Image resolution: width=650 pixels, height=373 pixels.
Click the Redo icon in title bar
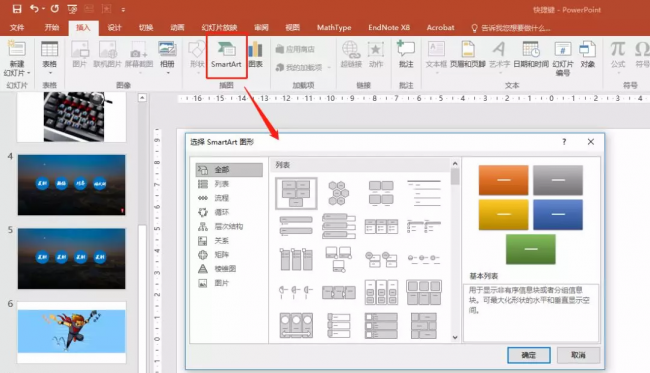55,9
